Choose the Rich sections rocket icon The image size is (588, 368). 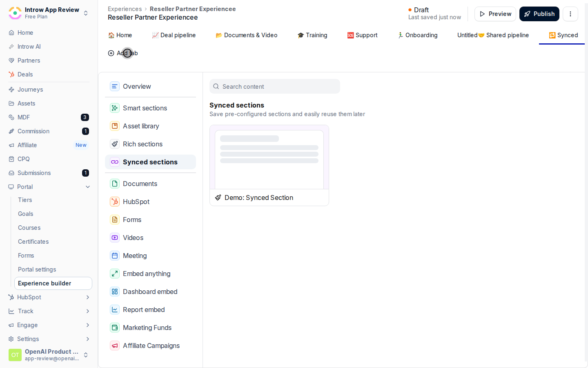115,144
